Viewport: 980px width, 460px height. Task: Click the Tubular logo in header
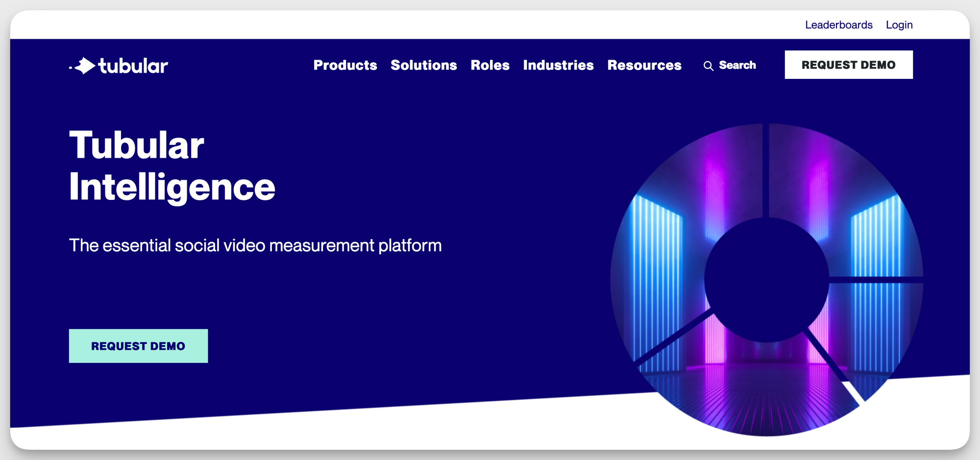click(x=119, y=66)
